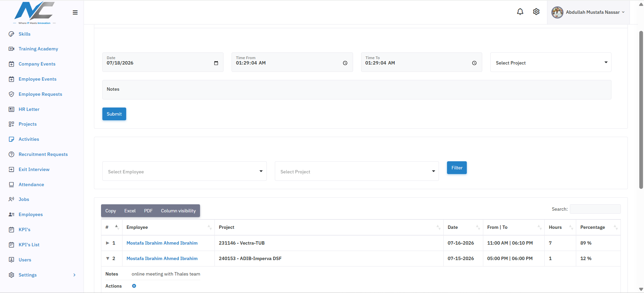Click the Company Events calendar icon
The width and height of the screenshot is (644, 293).
pos(11,64)
